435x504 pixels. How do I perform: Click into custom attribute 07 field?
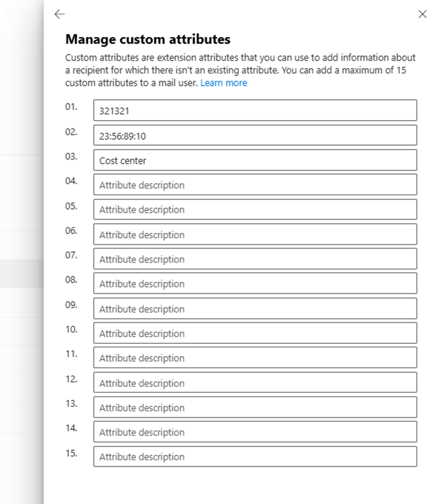255,259
